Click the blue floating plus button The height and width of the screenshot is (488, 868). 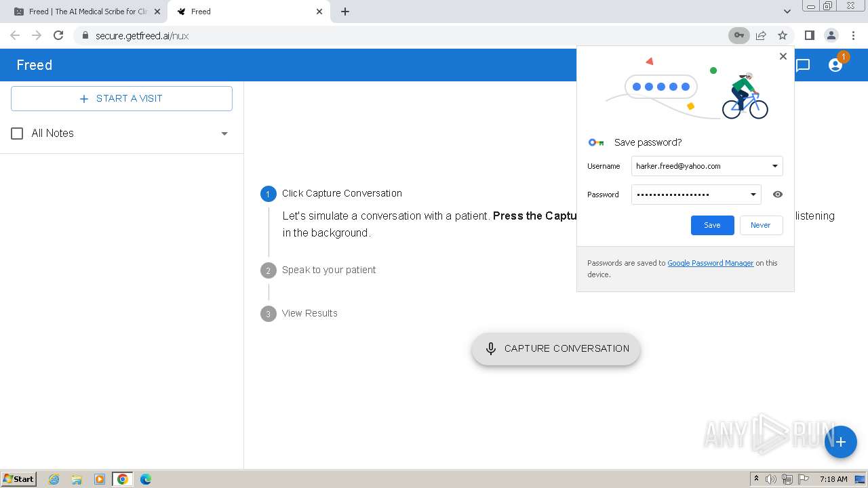[x=841, y=442]
